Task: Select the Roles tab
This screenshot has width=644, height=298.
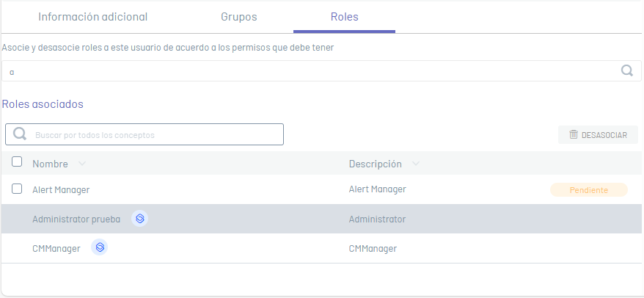Action: coord(344,17)
